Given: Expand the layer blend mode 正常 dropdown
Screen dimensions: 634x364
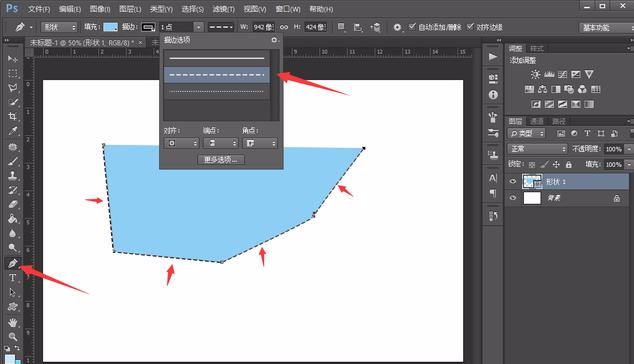Looking at the screenshot, I should (537, 149).
